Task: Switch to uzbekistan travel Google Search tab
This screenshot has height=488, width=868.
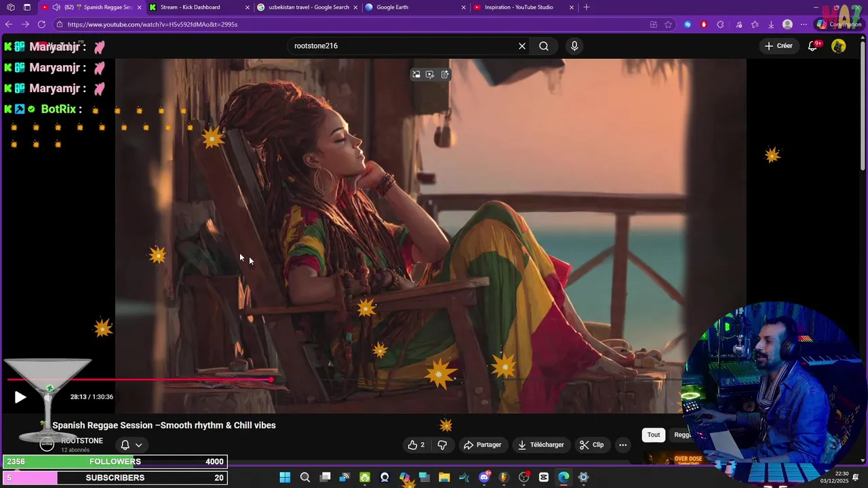Action: 309,7
